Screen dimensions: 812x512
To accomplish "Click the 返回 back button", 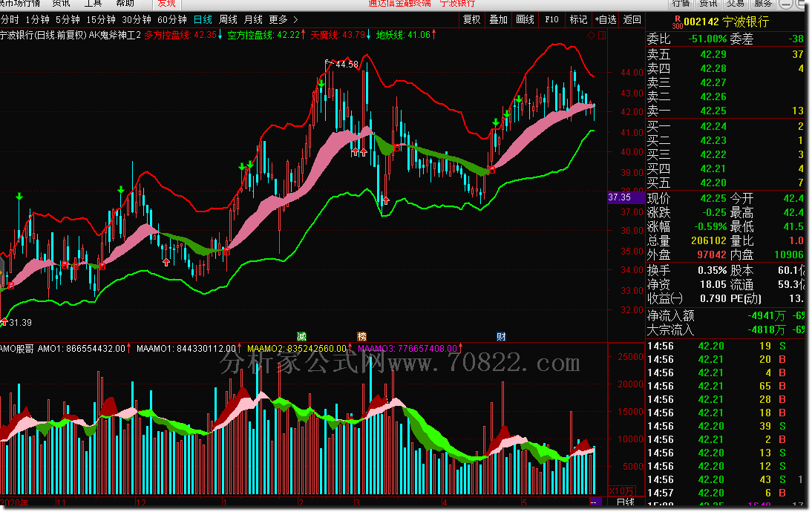I will click(x=632, y=20).
